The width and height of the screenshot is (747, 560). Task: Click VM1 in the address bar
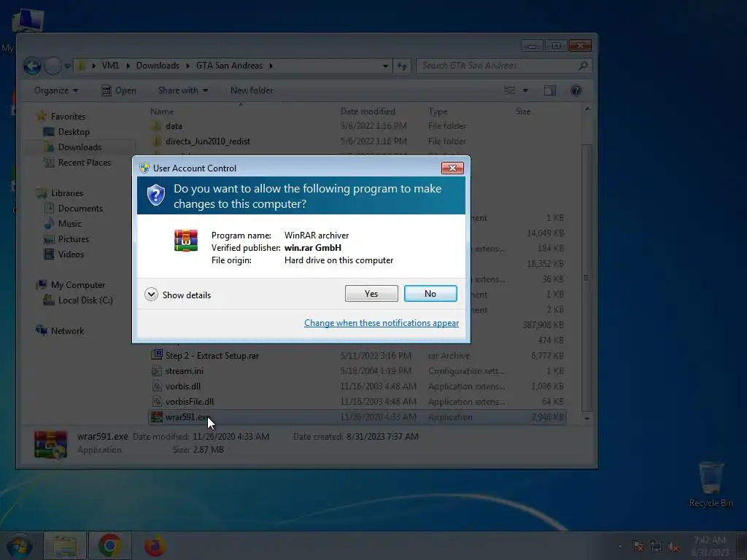point(110,65)
